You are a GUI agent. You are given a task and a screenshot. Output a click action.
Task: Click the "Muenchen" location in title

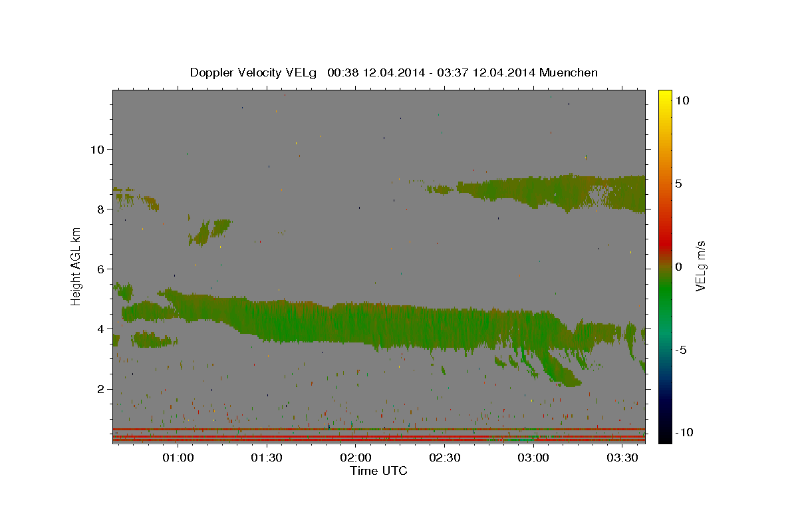[569, 72]
